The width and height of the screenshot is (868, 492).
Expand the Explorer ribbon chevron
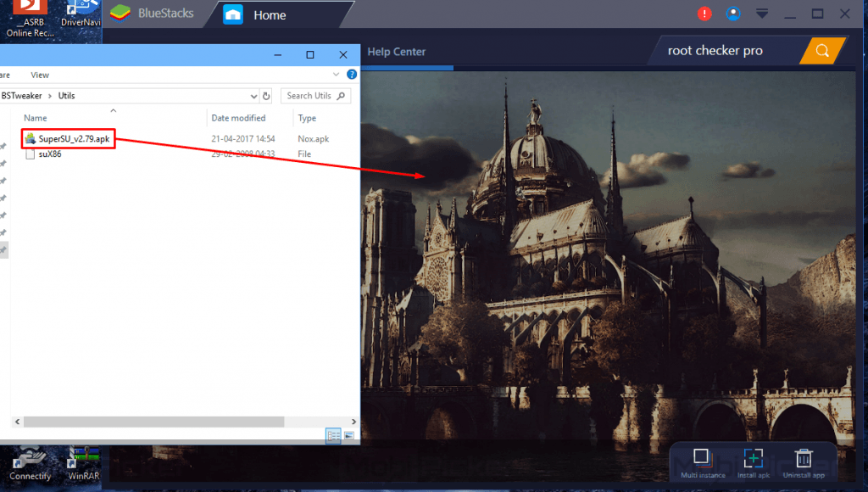pyautogui.click(x=336, y=75)
